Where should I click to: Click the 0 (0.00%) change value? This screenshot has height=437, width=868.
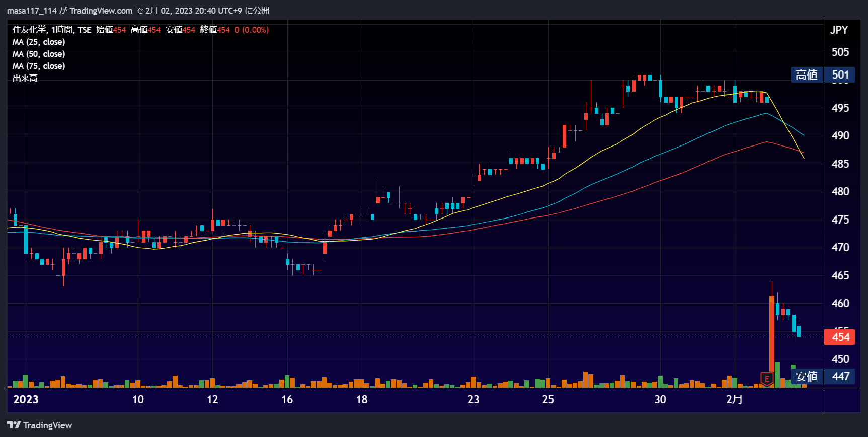click(x=252, y=30)
